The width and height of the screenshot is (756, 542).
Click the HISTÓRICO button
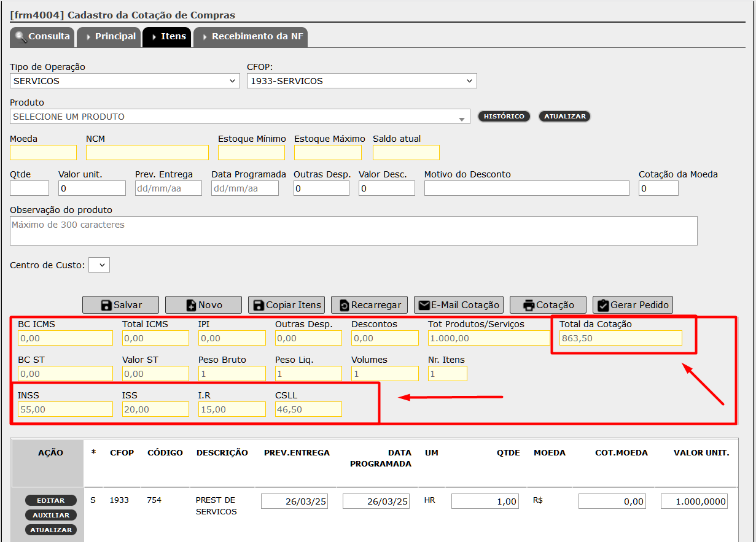pos(504,116)
